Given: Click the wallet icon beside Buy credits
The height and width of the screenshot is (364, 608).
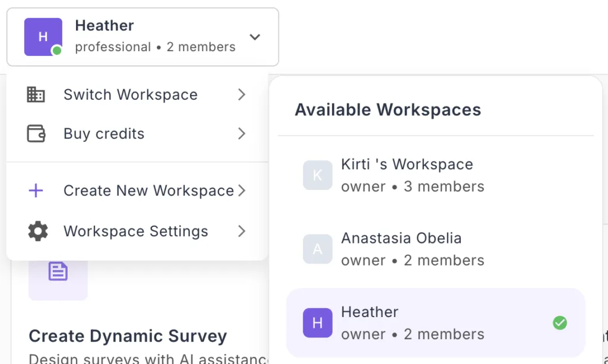Looking at the screenshot, I should pyautogui.click(x=36, y=134).
